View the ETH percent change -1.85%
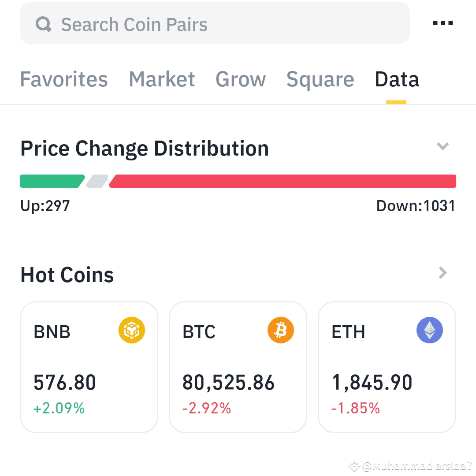This screenshot has width=476, height=476. [x=356, y=408]
